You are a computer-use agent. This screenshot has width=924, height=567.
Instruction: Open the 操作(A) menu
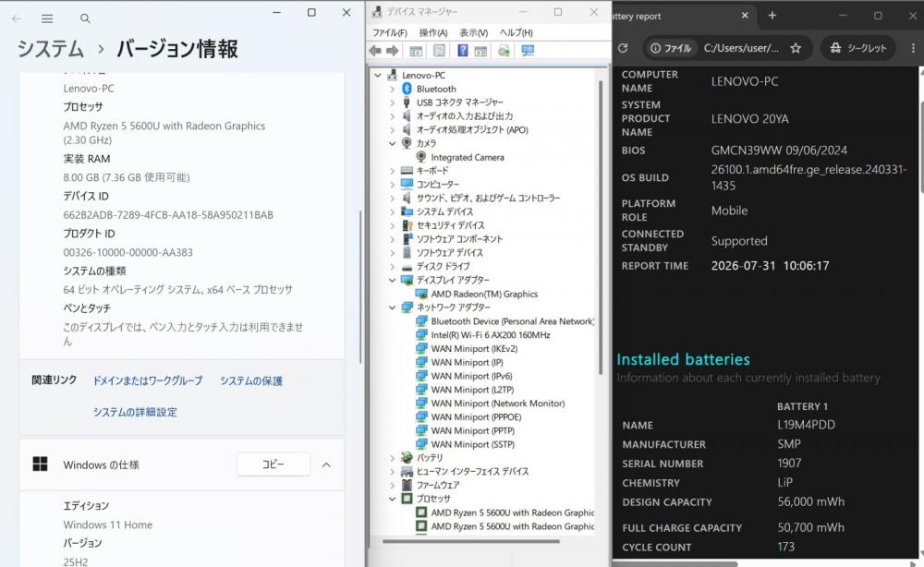[x=433, y=33]
